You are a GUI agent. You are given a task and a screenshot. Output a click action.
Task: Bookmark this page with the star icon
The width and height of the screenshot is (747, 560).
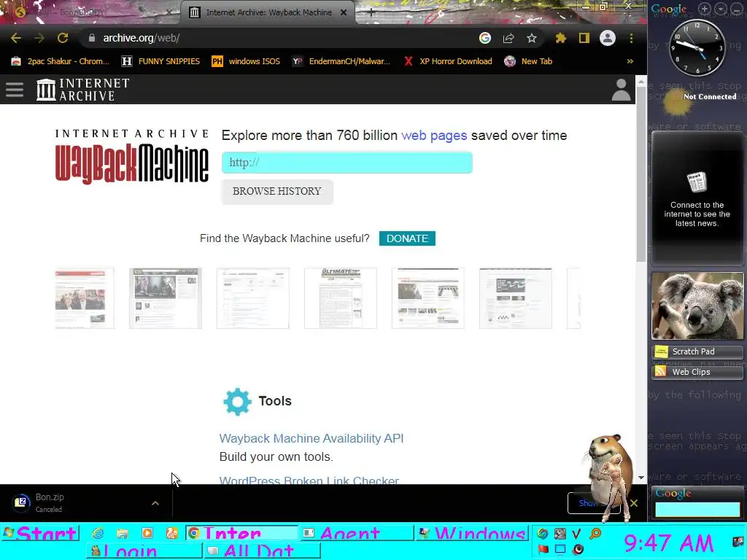pyautogui.click(x=532, y=38)
